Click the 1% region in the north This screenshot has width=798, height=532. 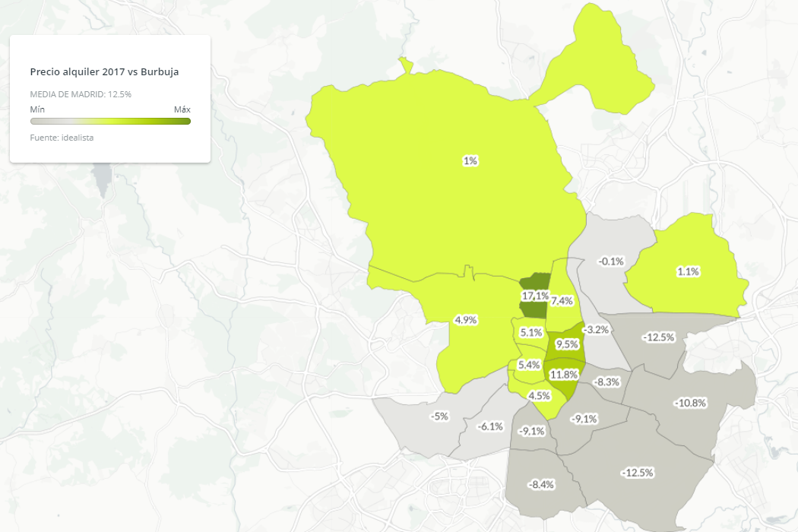pos(470,160)
